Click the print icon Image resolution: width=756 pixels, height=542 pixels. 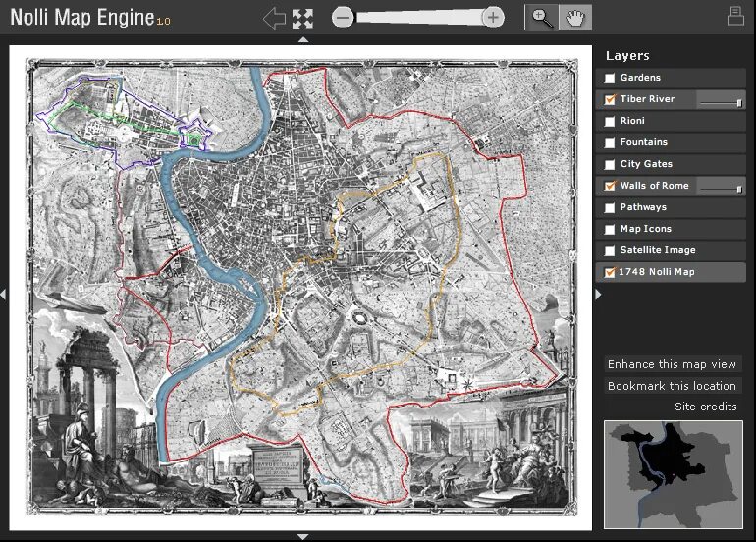tap(735, 16)
